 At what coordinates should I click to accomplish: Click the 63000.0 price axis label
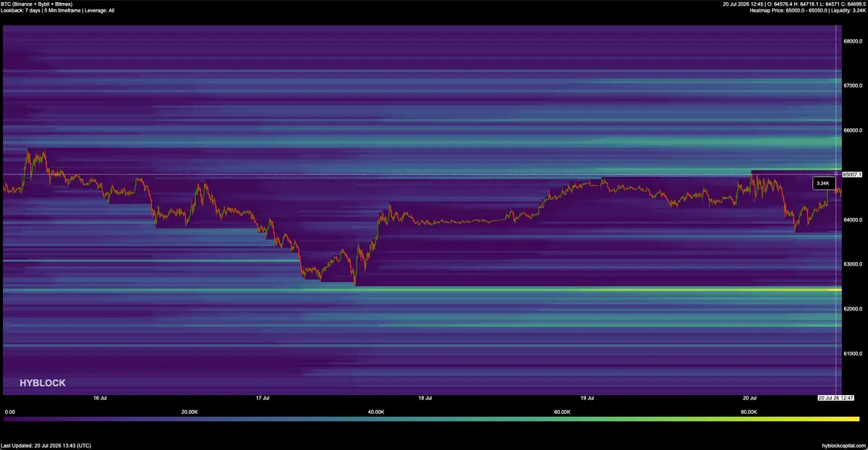(x=854, y=264)
